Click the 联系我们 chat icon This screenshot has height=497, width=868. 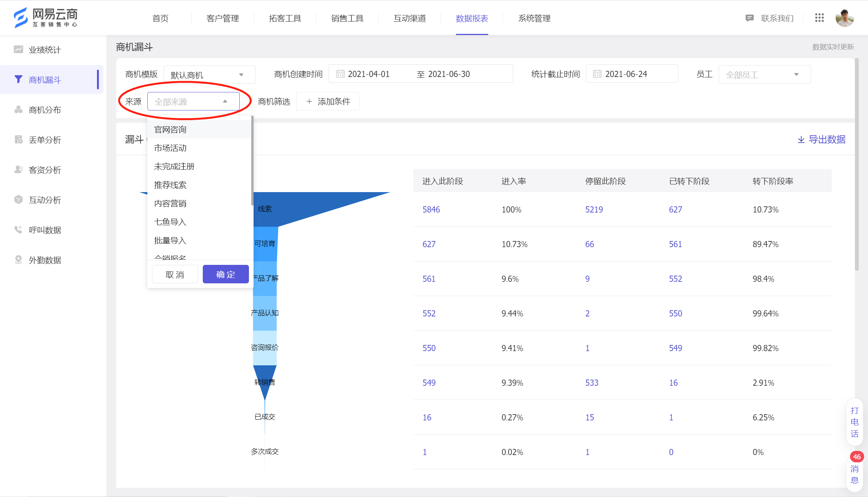(749, 18)
